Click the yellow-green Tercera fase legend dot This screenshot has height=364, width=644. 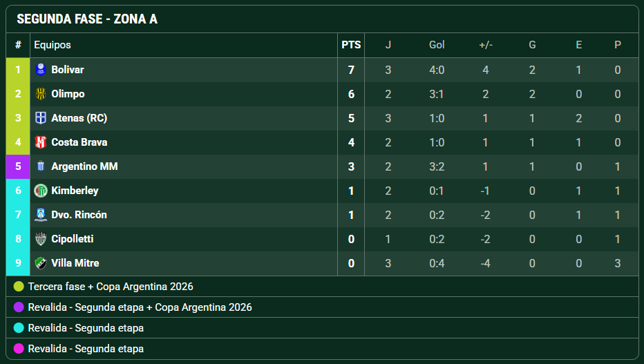coord(19,287)
